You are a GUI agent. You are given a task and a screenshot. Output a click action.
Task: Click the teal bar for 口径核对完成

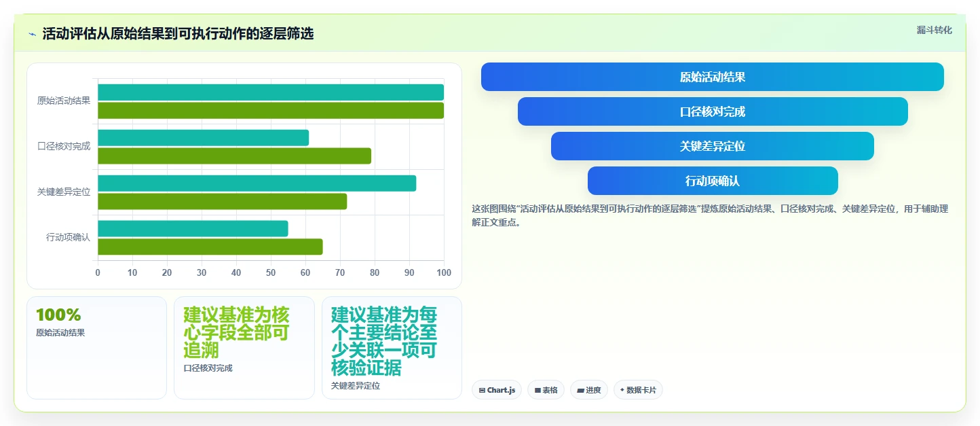point(203,138)
